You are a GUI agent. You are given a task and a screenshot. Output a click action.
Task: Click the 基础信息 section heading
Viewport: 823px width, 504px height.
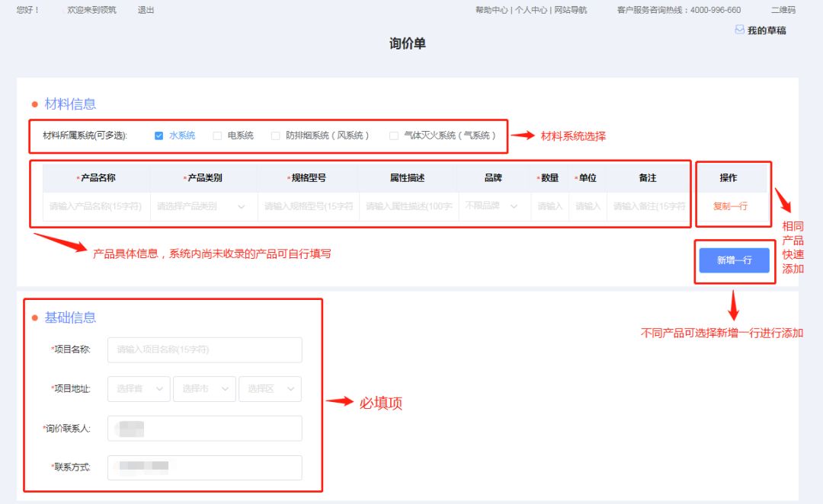[70, 317]
